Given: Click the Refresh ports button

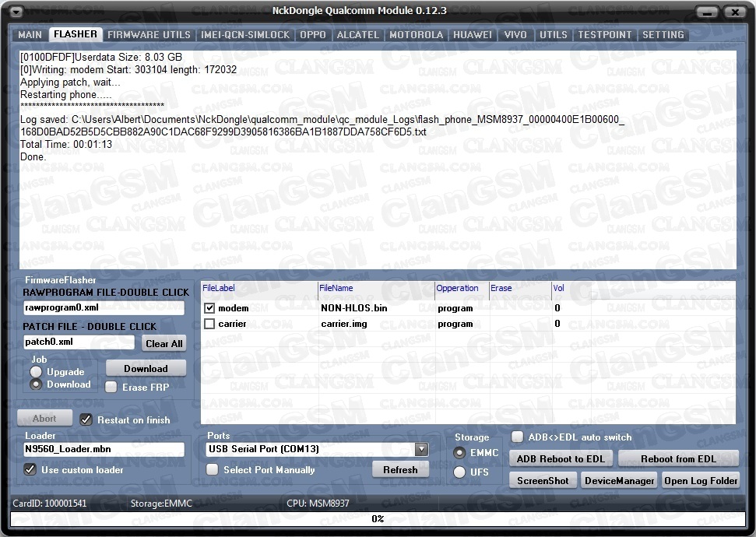Looking at the screenshot, I should coord(400,469).
